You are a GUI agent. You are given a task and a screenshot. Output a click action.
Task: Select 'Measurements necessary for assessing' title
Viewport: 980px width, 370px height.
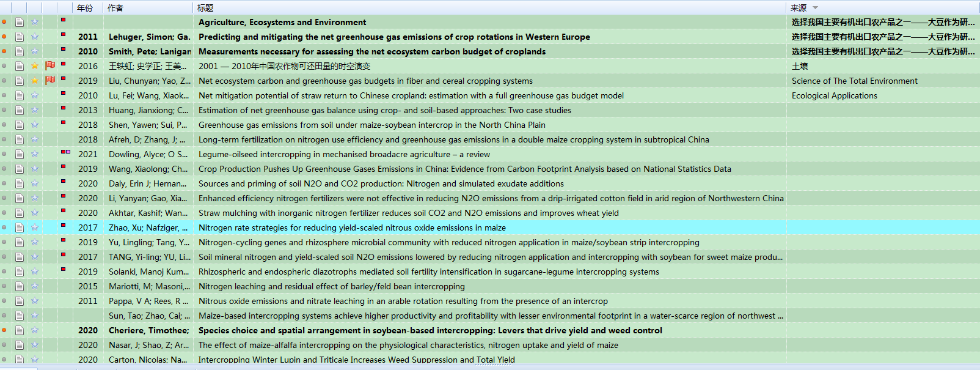coord(372,51)
